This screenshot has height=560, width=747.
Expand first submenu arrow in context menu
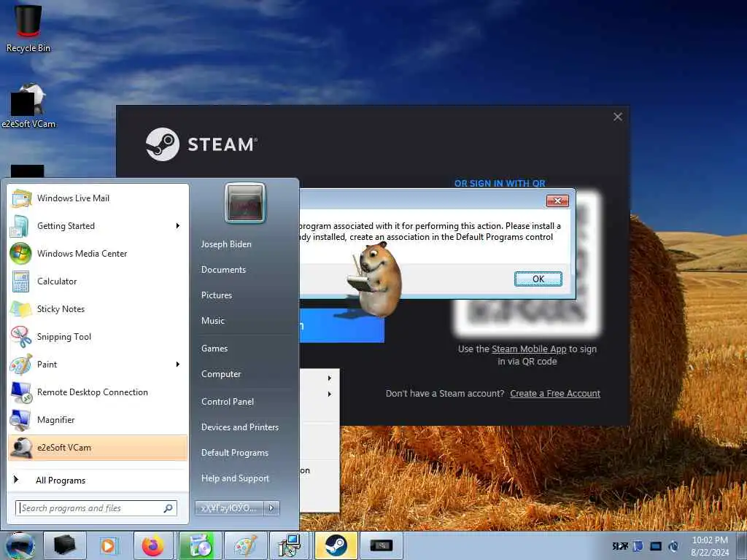coord(329,378)
